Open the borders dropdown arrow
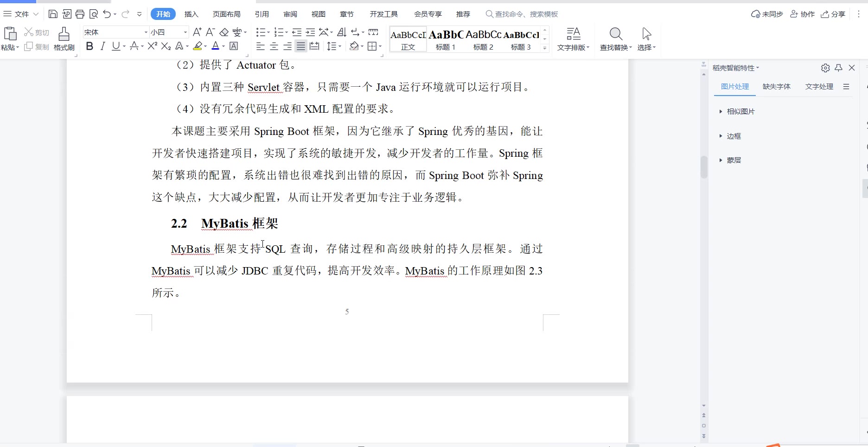The width and height of the screenshot is (868, 447). pyautogui.click(x=380, y=46)
